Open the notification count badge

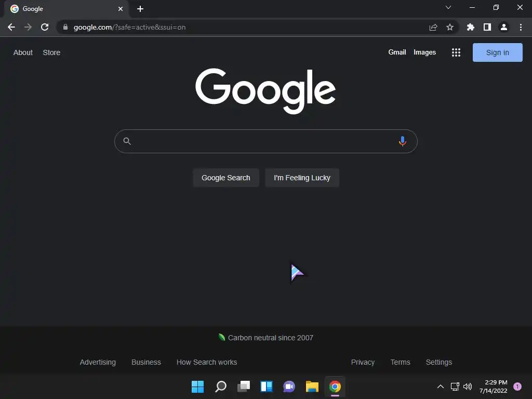(517, 387)
